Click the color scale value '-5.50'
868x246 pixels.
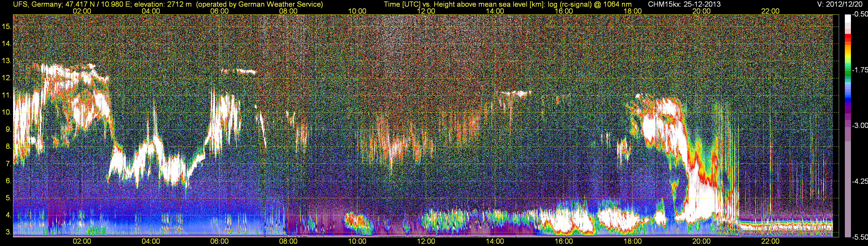pos(860,237)
